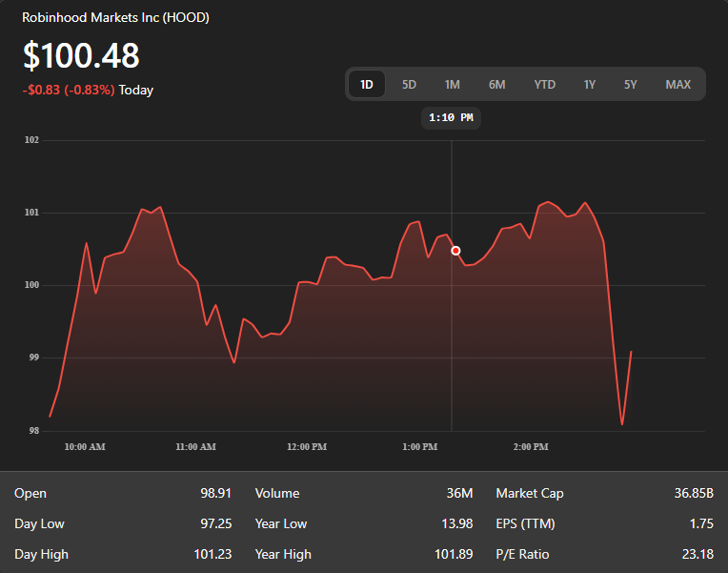The width and height of the screenshot is (728, 573).
Task: Click the 101 y-axis label
Action: click(x=31, y=213)
